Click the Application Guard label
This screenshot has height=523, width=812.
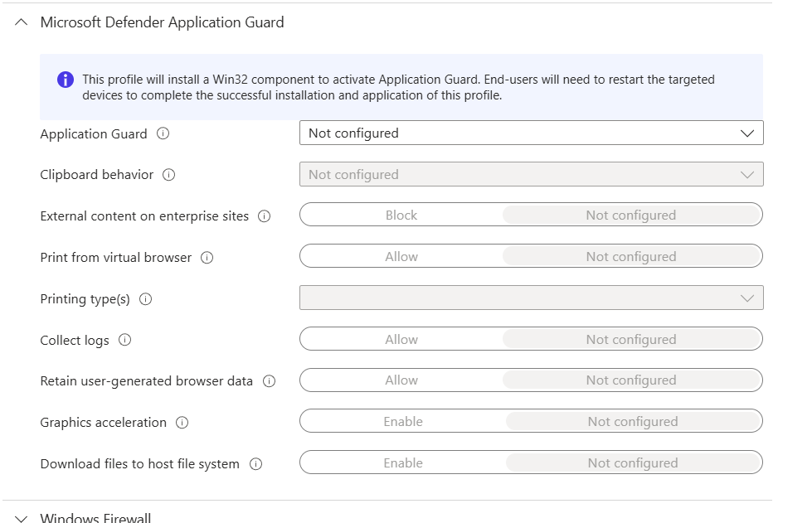tap(94, 134)
